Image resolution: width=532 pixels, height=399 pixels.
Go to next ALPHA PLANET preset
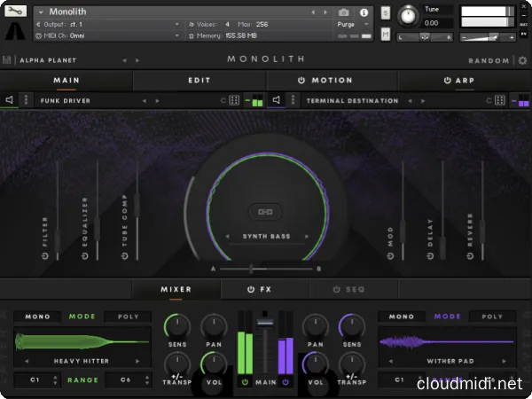pos(137,60)
